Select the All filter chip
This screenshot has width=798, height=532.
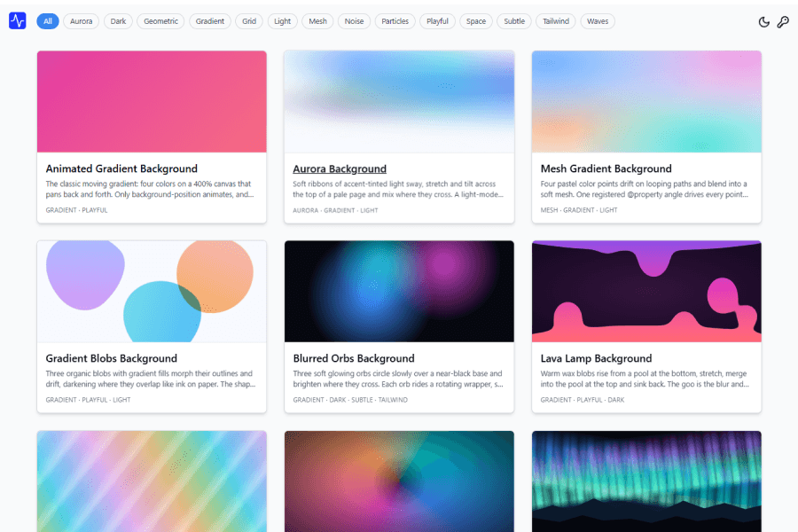pyautogui.click(x=48, y=21)
